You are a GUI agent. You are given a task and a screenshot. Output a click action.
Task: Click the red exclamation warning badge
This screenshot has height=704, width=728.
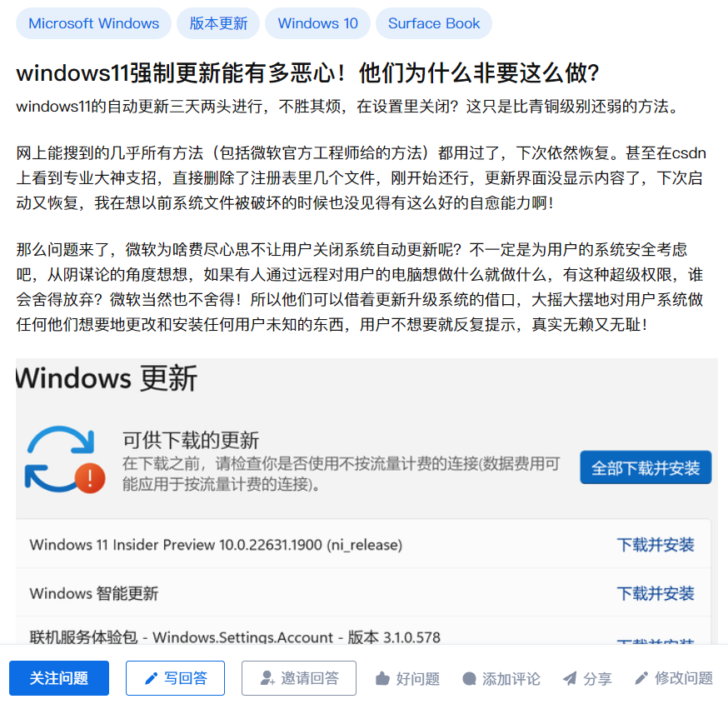(90, 478)
